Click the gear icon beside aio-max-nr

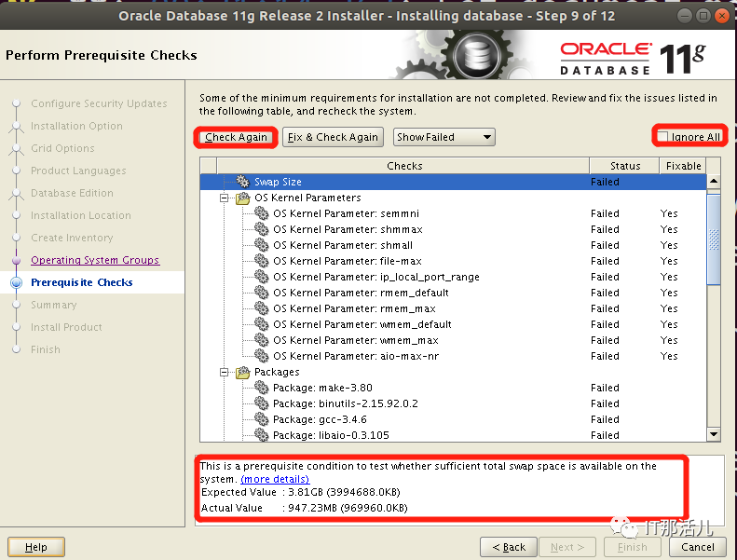(x=261, y=356)
